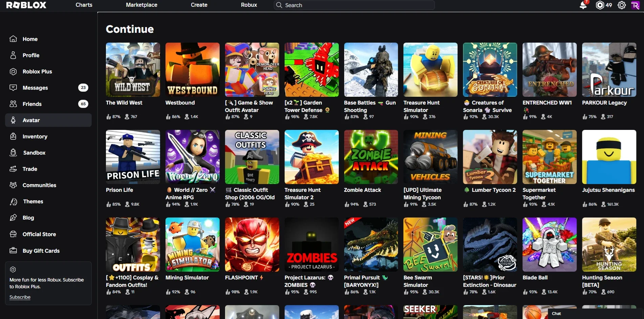This screenshot has height=319, width=644.
Task: Click the Trade icon in sidebar
Action: 13,169
